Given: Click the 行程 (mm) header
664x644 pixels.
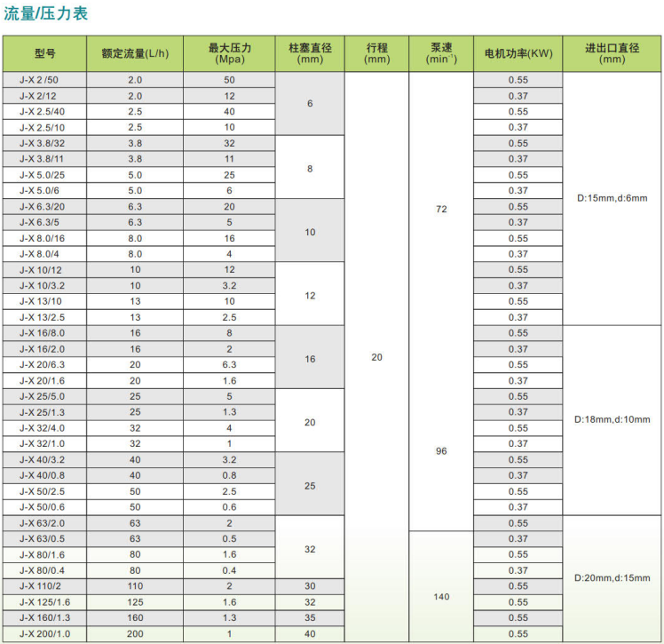Looking at the screenshot, I should [377, 53].
